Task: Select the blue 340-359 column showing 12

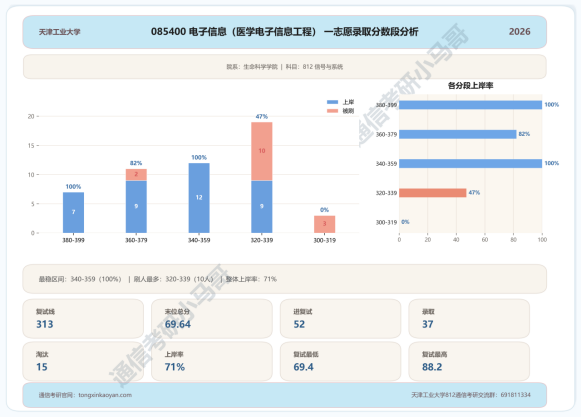Action: coord(199,198)
